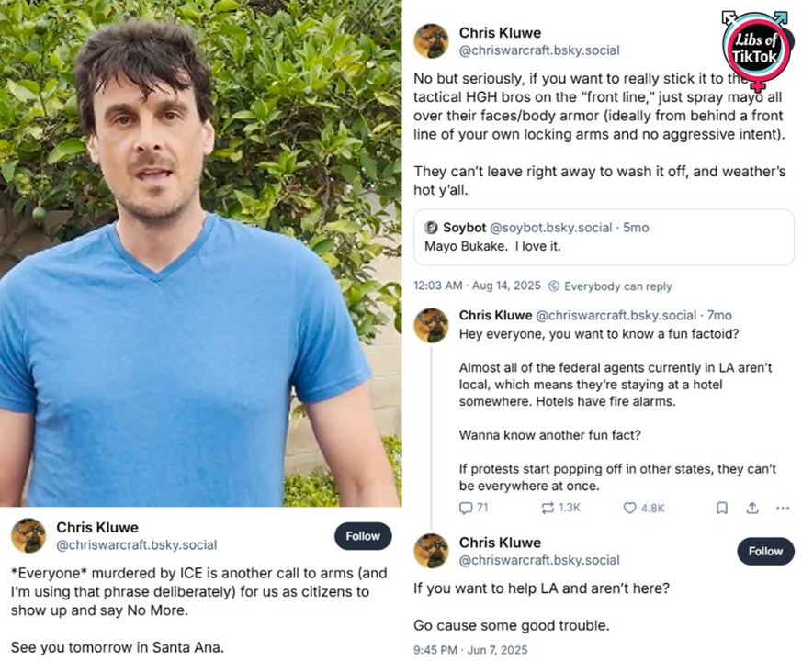Bookmark the hotel fire alarms post
This screenshot has height=672, width=802.
[x=722, y=508]
